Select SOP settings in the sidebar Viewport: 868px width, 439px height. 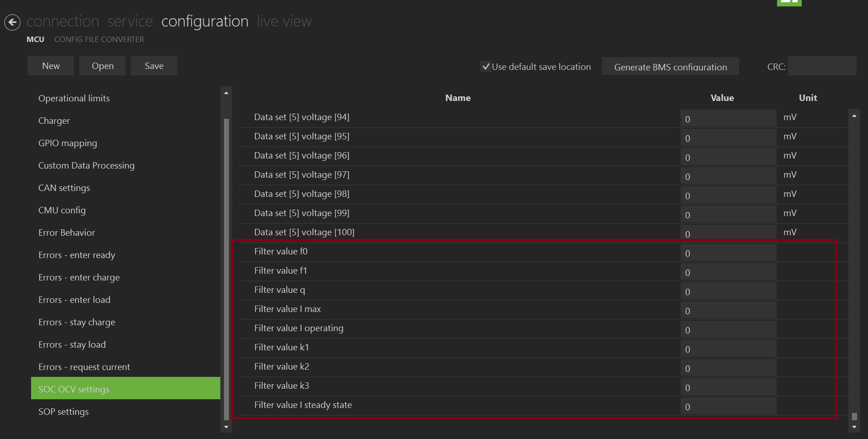click(x=64, y=412)
